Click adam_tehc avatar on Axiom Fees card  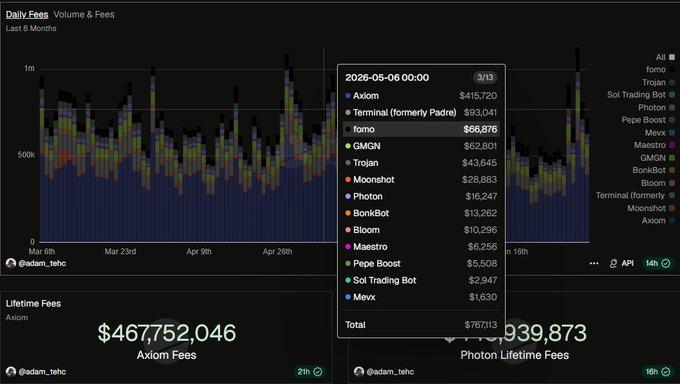pyautogui.click(x=11, y=372)
